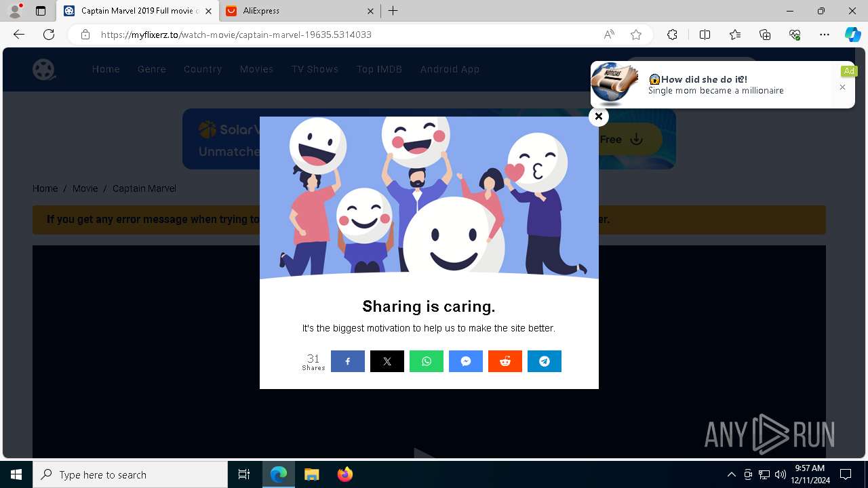Screen dimensions: 868x488
Task: Share via WhatsApp button
Action: click(x=427, y=361)
